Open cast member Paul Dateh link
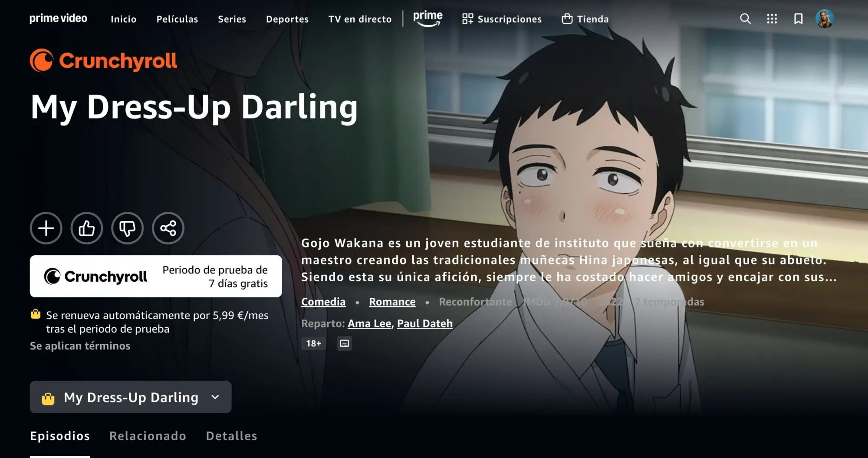The image size is (868, 458). pyautogui.click(x=425, y=323)
